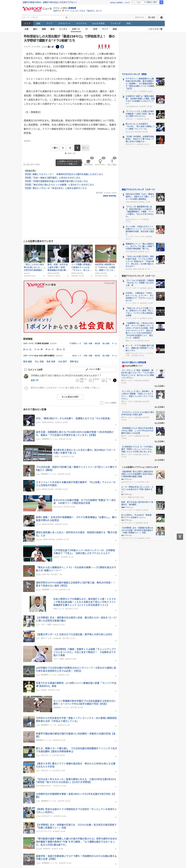
Task: Click the AERA DIGITAL source link below the article
Action: pyautogui.click(x=110, y=196)
